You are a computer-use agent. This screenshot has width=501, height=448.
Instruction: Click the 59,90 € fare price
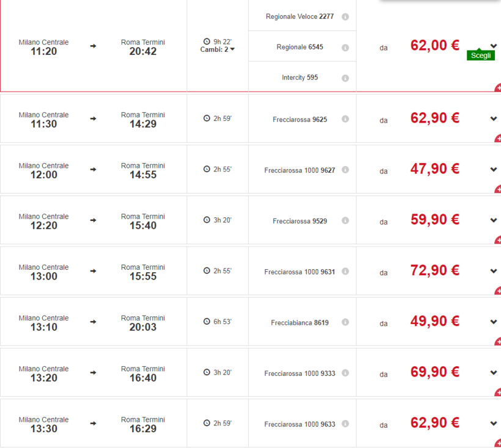(434, 220)
